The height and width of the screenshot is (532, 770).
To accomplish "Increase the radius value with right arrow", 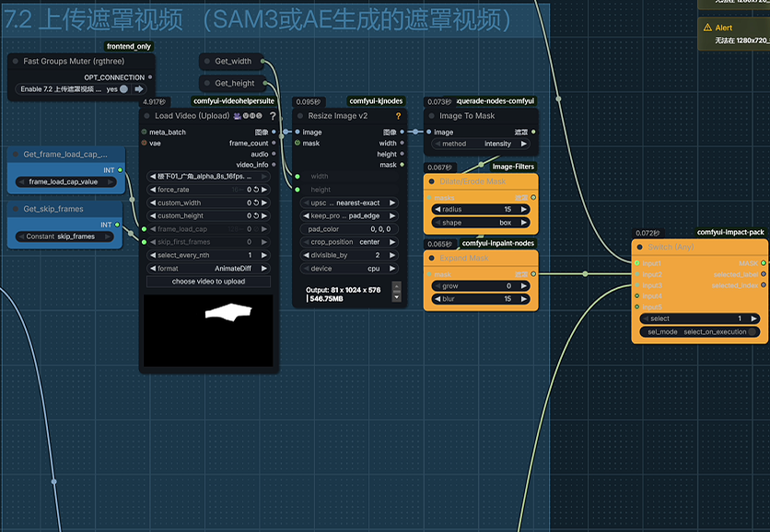I will pyautogui.click(x=525, y=209).
